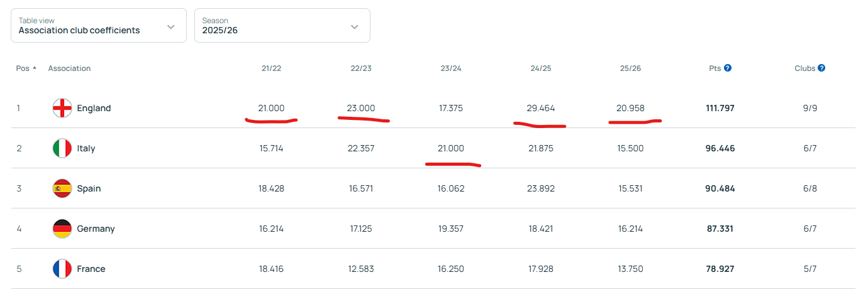Select the 21/22 column header
This screenshot has width=868, height=292.
[x=271, y=68]
